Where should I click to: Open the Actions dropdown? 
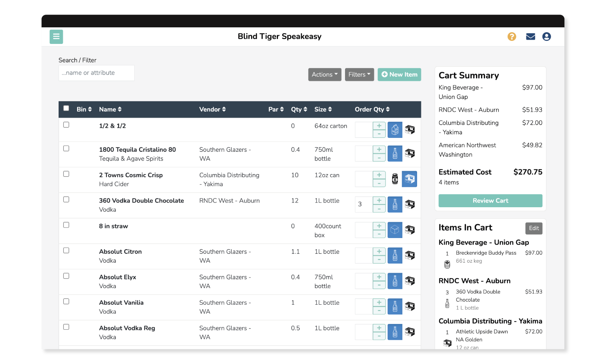tap(325, 75)
